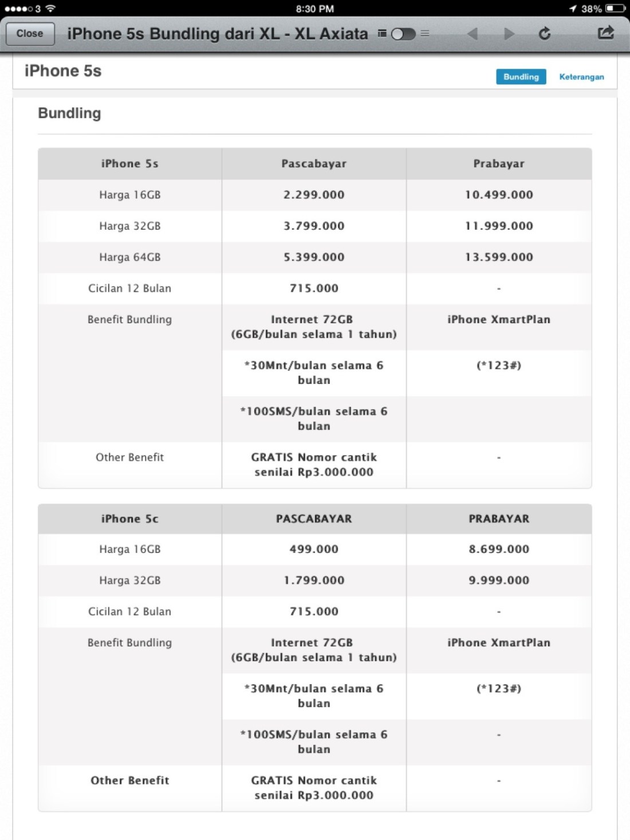The image size is (630, 840).
Task: Switch to the Bundling tab
Action: click(x=521, y=77)
